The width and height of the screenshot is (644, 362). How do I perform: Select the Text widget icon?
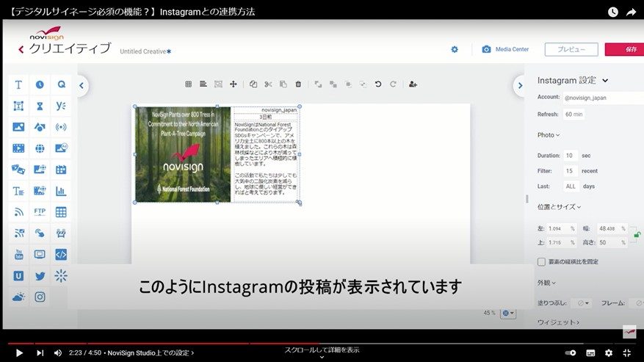(x=18, y=84)
